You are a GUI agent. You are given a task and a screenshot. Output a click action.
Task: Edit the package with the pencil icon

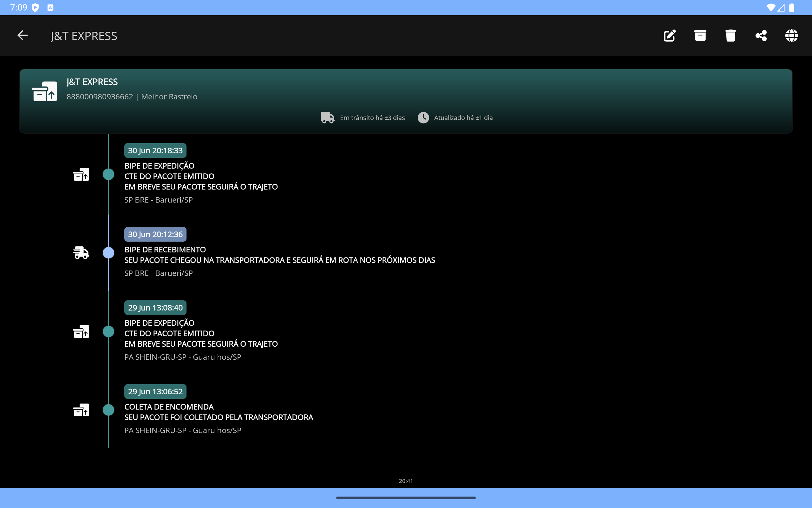click(x=670, y=36)
